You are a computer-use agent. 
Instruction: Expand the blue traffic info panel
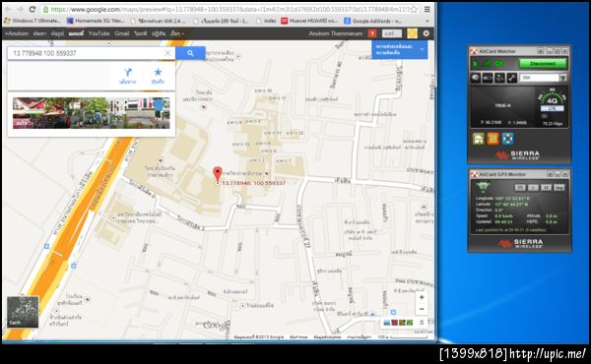pos(400,49)
